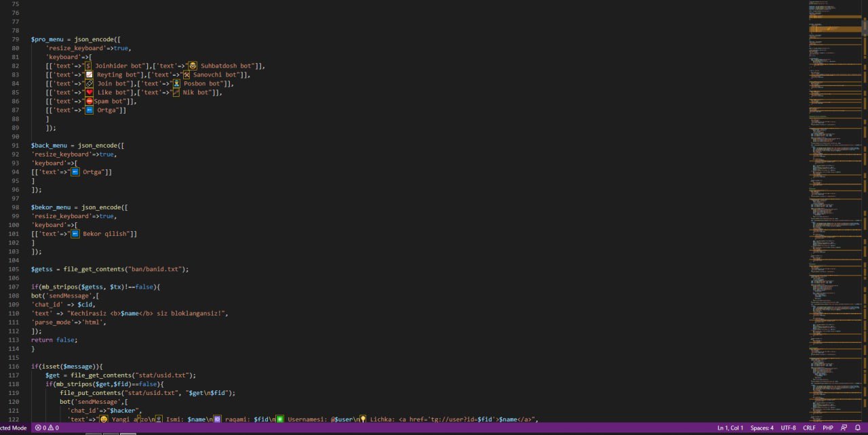
Task: Change language mode PHP
Action: tap(828, 428)
